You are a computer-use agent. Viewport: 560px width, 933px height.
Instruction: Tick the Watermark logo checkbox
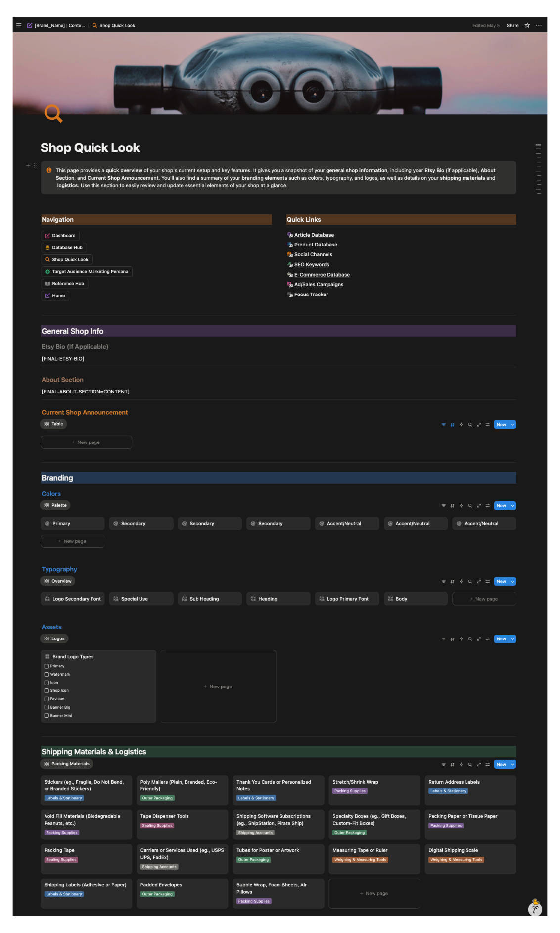[x=47, y=675]
